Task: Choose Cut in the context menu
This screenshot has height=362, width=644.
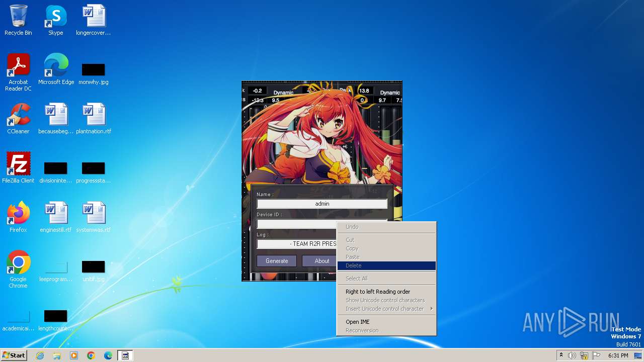Action: (x=386, y=240)
